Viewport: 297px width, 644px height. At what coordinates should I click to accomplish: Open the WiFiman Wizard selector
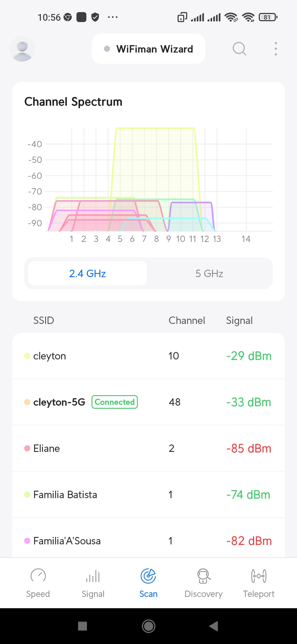[148, 49]
